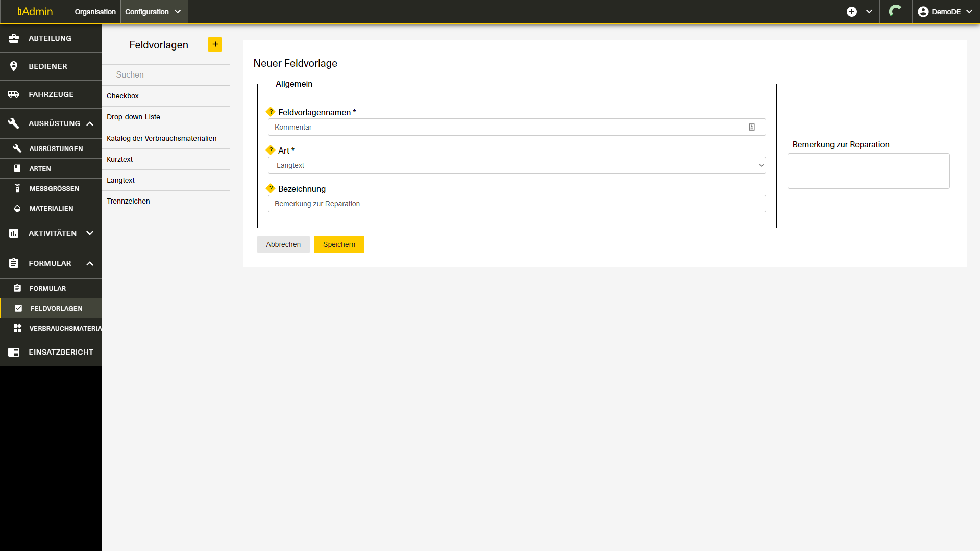
Task: Click the Suchen search field
Action: 166,74
